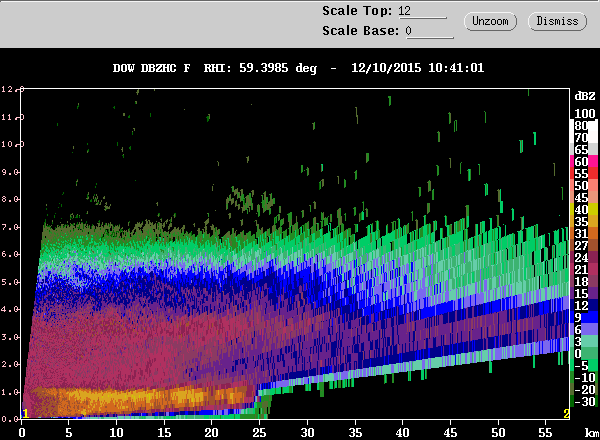Viewport: 600px width, 440px height.
Task: Click the 7.0 height axis label
Action: (10, 227)
